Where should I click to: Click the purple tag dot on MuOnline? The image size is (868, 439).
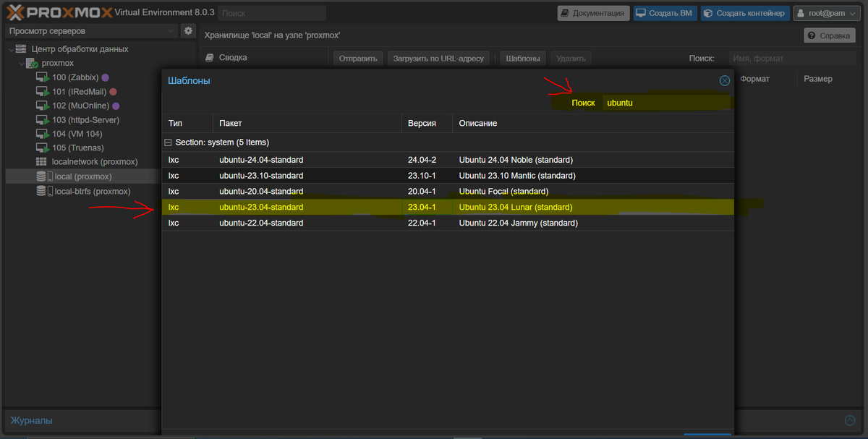coord(115,106)
